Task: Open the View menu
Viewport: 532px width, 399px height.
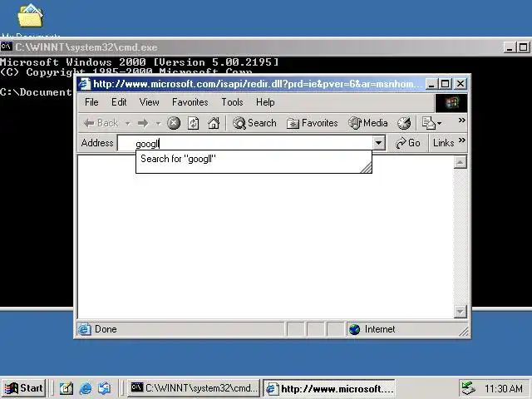Action: tap(149, 102)
